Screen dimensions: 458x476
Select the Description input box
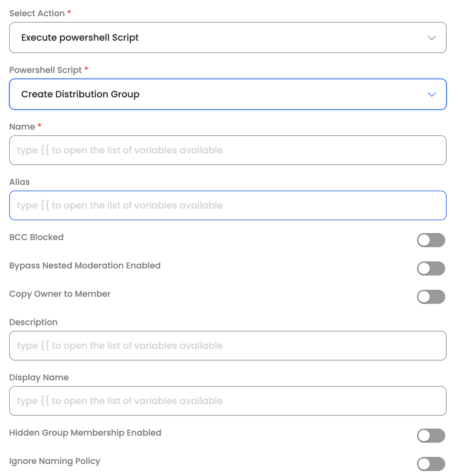pyautogui.click(x=228, y=346)
